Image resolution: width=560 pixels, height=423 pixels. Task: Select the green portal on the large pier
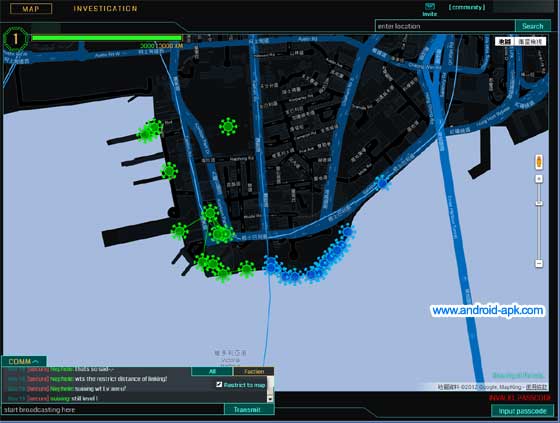pyautogui.click(x=179, y=231)
